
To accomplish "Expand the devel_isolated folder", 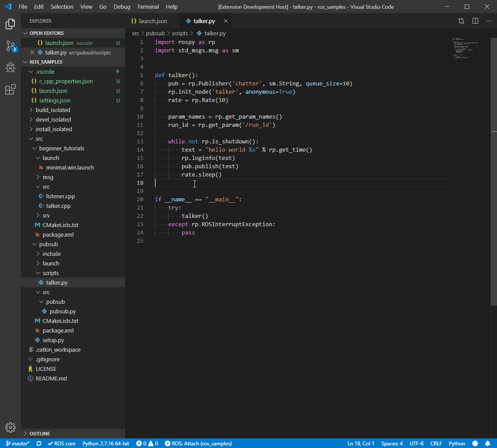I will tap(73, 119).
